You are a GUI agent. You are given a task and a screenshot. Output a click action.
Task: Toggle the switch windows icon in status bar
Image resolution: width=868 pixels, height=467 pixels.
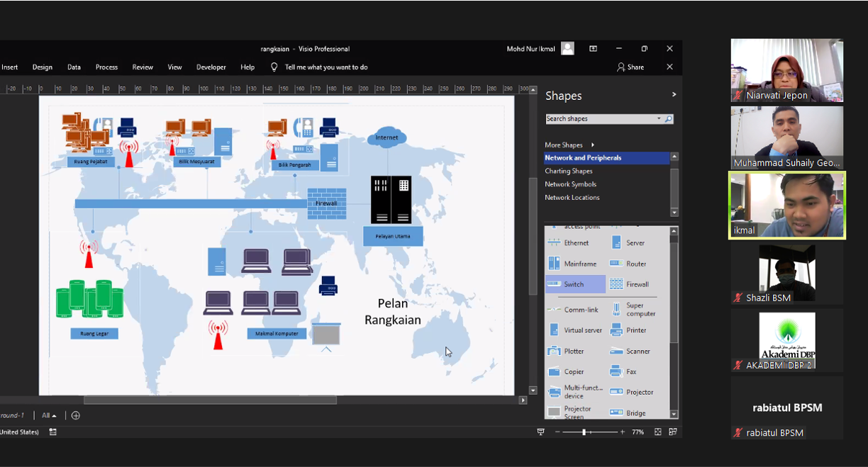(x=672, y=432)
